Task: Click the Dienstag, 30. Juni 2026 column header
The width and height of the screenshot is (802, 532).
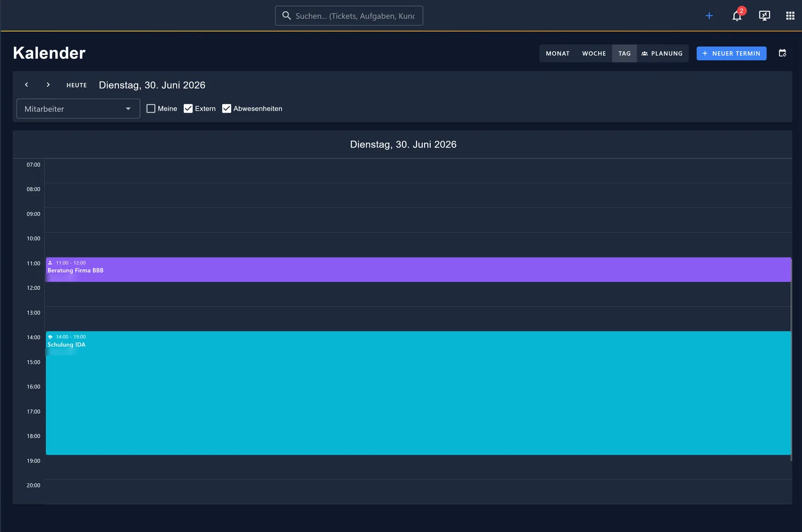Action: (x=403, y=144)
